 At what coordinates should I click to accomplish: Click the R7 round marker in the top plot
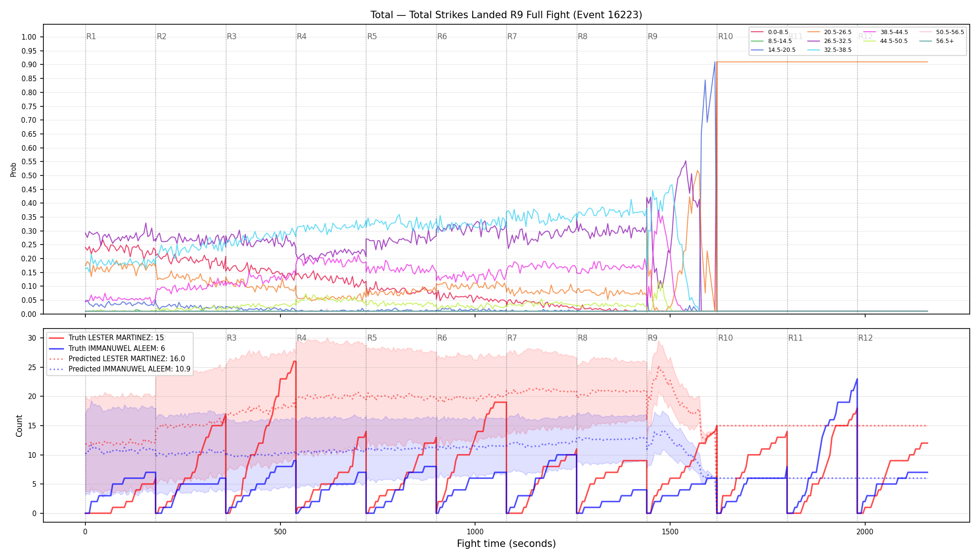(512, 36)
